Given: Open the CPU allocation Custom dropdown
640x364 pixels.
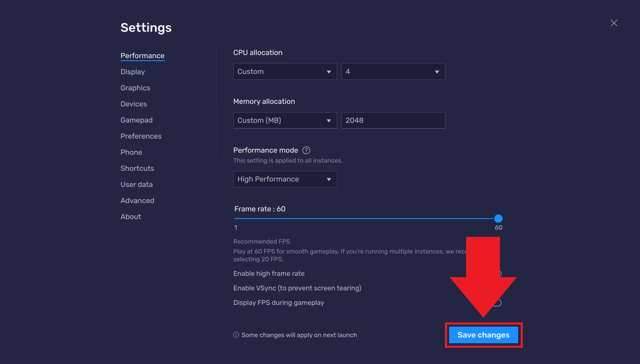Looking at the screenshot, I should coord(285,71).
